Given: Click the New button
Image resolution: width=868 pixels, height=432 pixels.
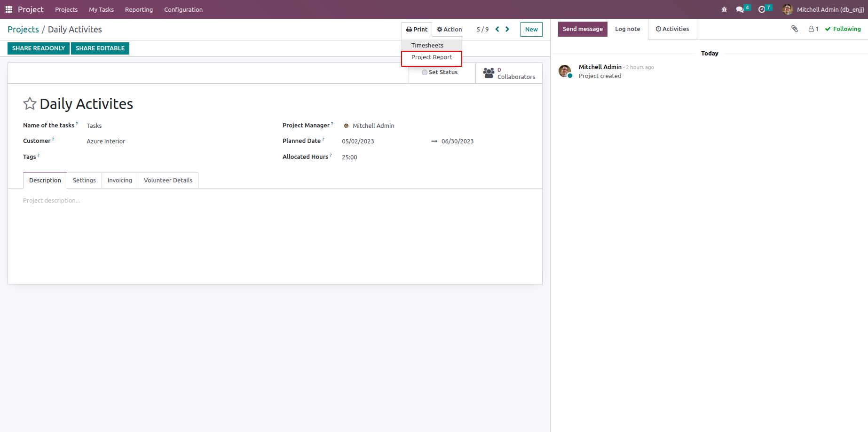Looking at the screenshot, I should 531,30.
